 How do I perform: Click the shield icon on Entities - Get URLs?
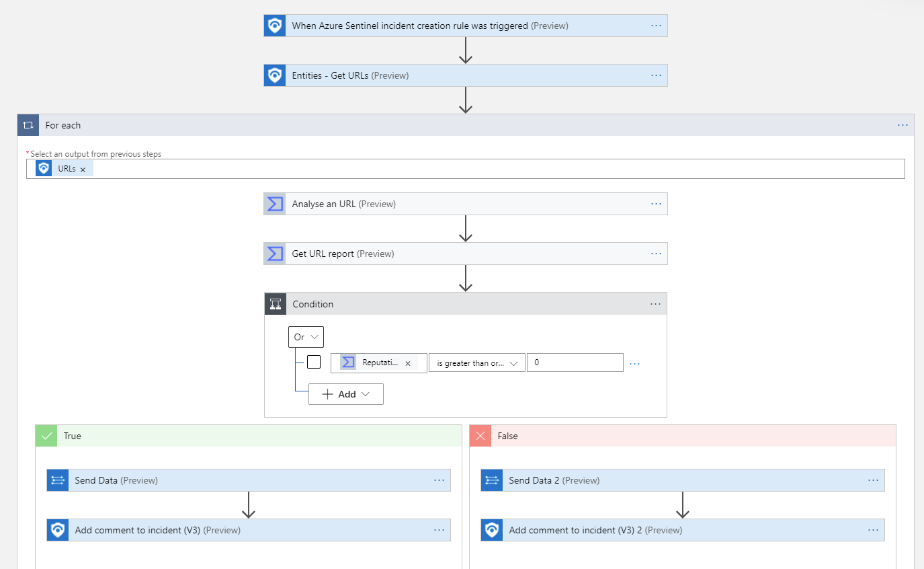point(275,75)
